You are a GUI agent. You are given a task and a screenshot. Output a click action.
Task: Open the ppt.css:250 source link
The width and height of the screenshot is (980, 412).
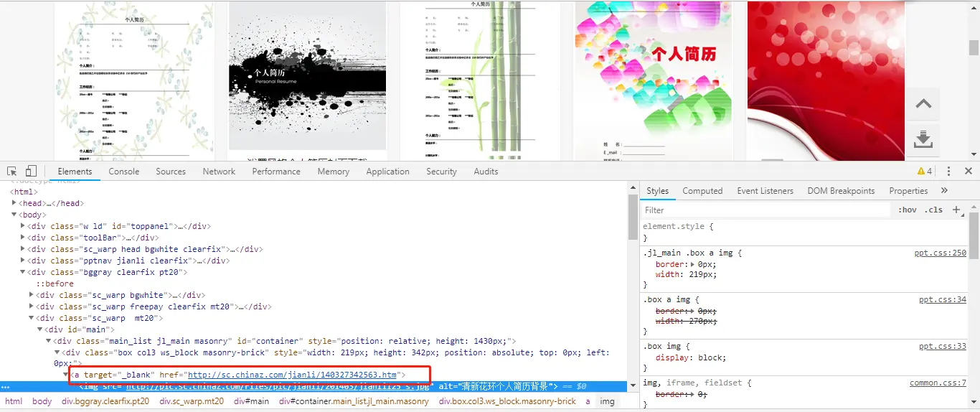tap(941, 253)
